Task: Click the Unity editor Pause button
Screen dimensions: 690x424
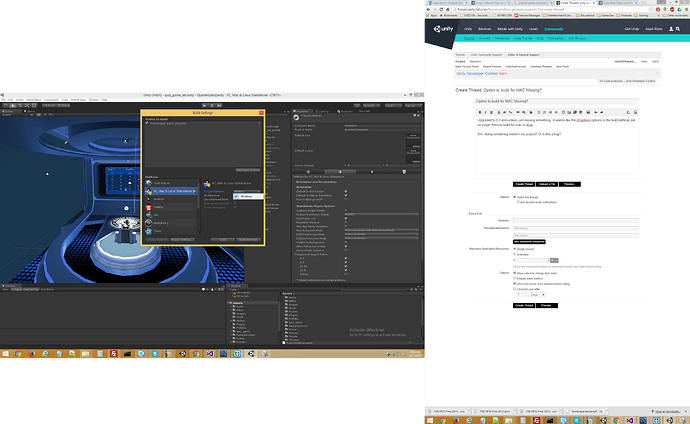Action: [212, 106]
